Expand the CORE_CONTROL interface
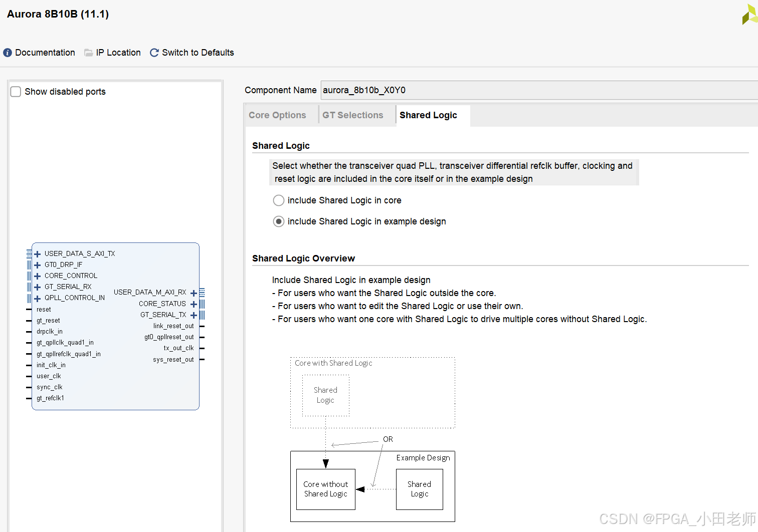 pos(37,276)
